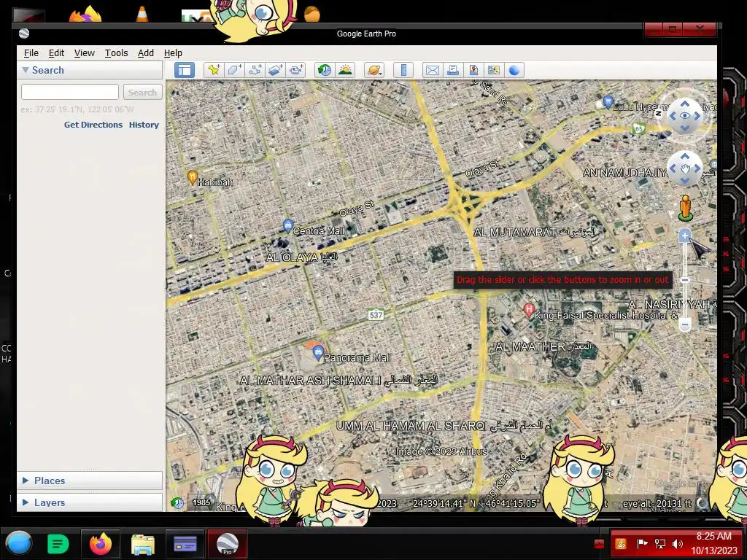Expand the Layers panel
The height and width of the screenshot is (560, 747).
coord(26,502)
